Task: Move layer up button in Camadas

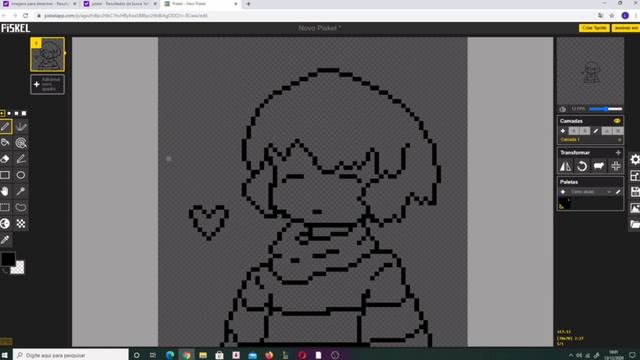Action: (x=574, y=131)
